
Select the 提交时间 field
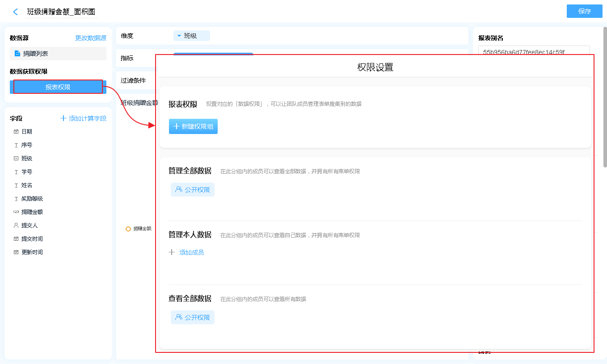[x=32, y=239]
